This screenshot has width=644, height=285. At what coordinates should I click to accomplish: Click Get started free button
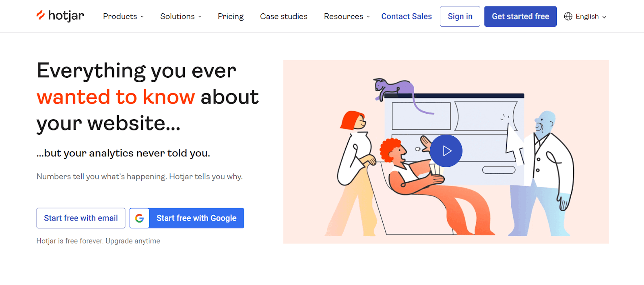click(x=520, y=17)
